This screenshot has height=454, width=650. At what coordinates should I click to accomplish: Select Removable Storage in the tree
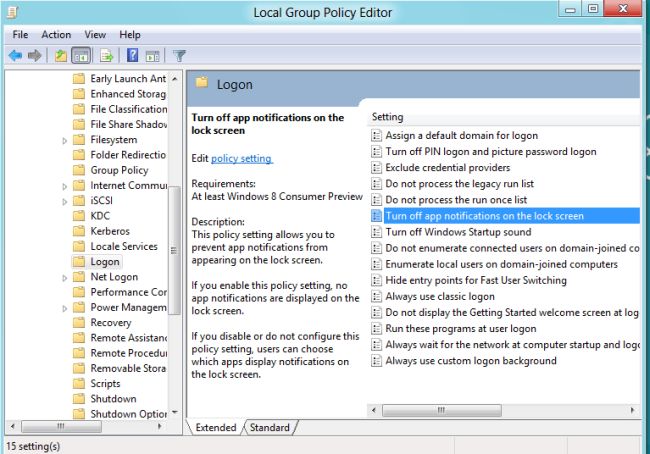point(128,368)
